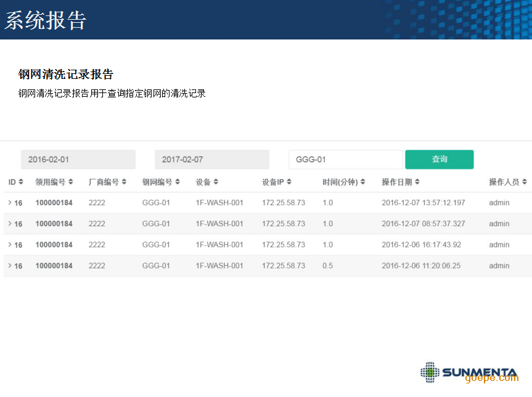Click sort icon next to 操作人员 header
Screen dimensions: 532x397
point(524,182)
